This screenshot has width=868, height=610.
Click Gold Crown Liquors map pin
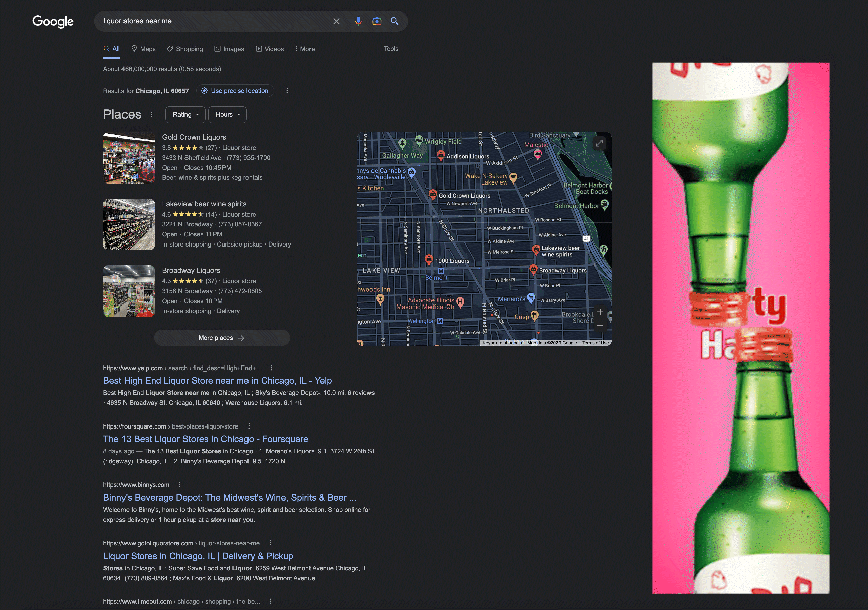[432, 194]
